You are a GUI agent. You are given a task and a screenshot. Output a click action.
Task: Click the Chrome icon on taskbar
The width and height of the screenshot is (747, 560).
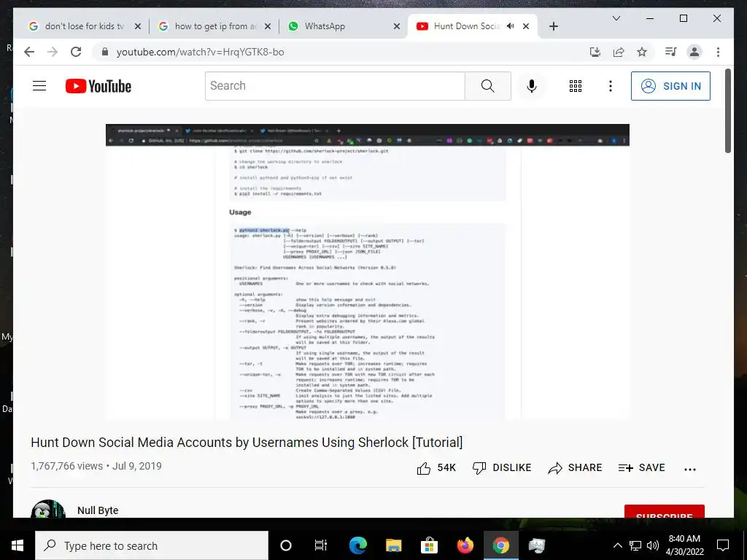(x=500, y=545)
